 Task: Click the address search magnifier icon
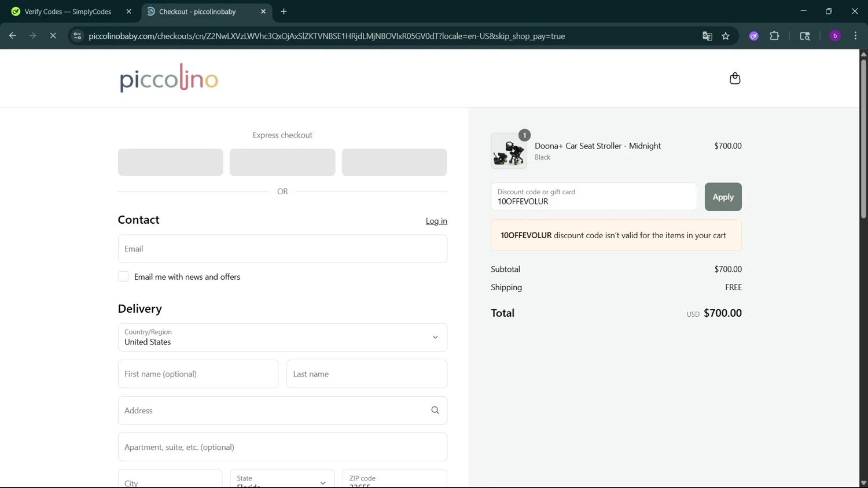[435, 411]
